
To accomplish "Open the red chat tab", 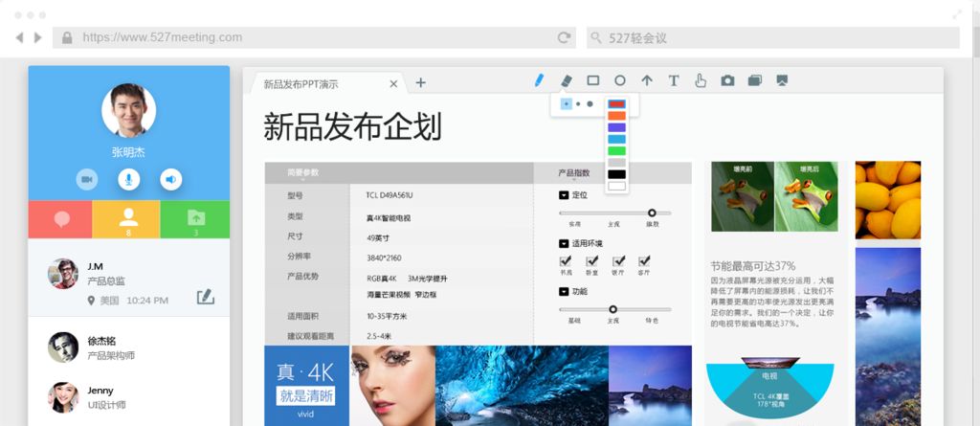I will [60, 219].
